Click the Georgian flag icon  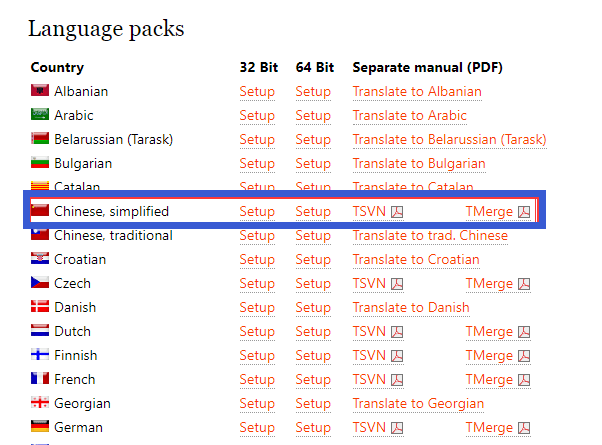(40, 402)
